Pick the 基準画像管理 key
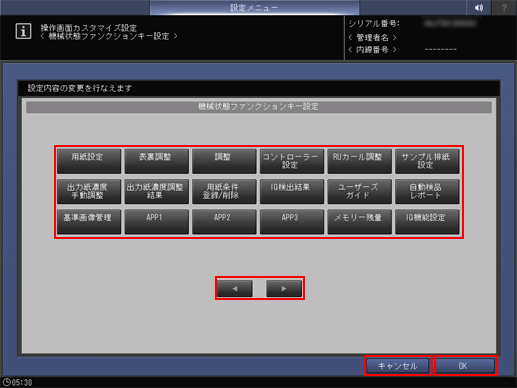 [x=89, y=222]
